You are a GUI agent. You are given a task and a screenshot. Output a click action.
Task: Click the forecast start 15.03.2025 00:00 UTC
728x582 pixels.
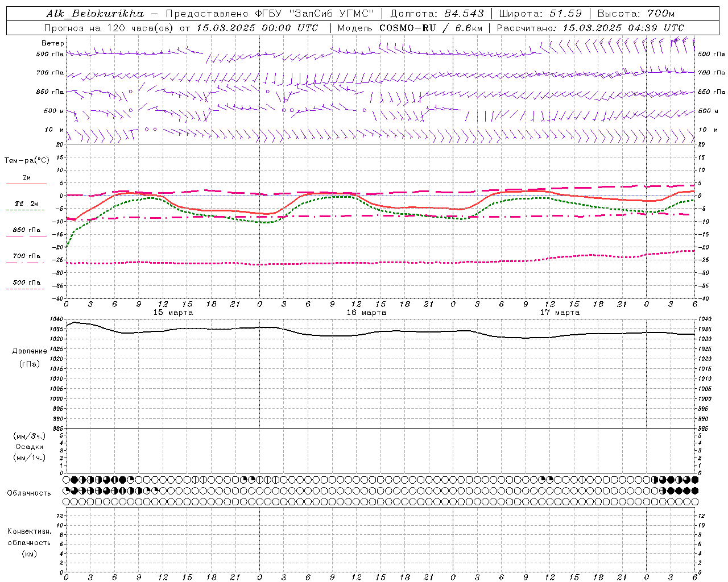257,28
